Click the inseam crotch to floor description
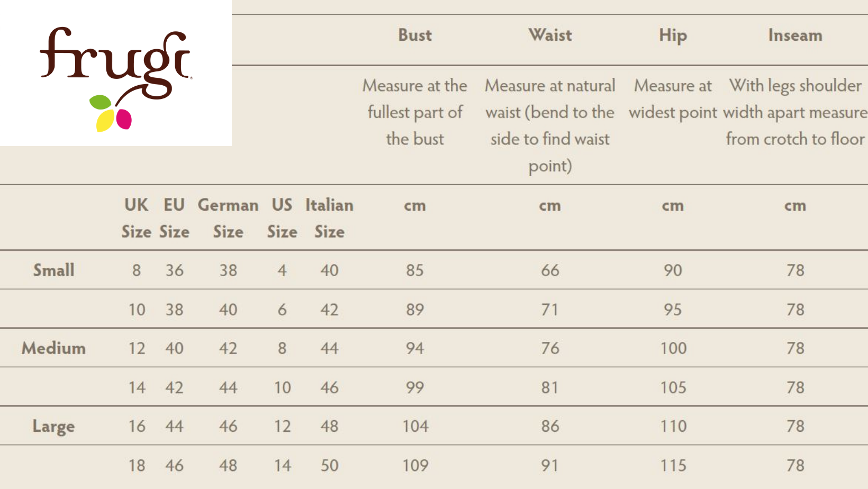The width and height of the screenshot is (868, 489). point(795,112)
